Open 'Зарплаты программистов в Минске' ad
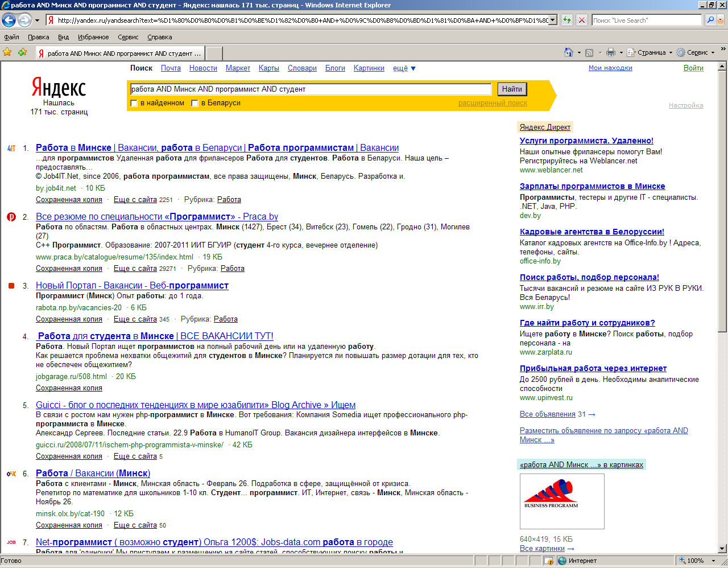 (592, 186)
